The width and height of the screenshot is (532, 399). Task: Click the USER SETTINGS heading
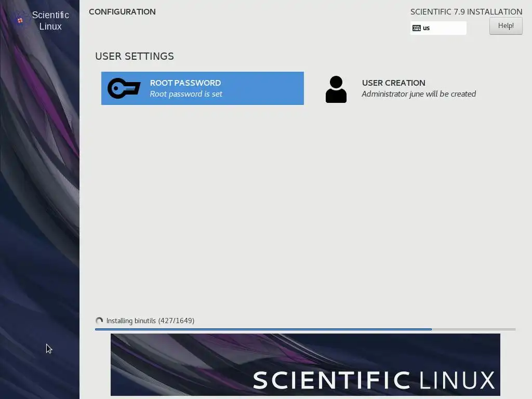coord(135,56)
